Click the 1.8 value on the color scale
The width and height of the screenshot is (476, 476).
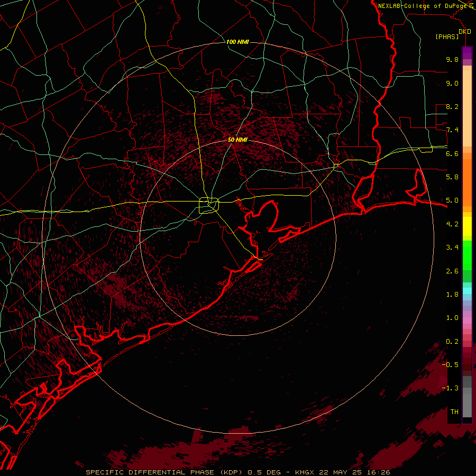452,295
